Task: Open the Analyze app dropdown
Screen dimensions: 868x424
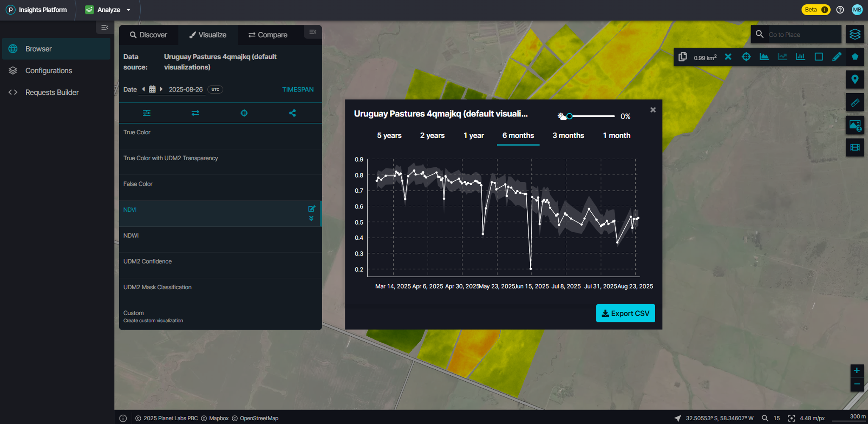Action: (x=108, y=10)
